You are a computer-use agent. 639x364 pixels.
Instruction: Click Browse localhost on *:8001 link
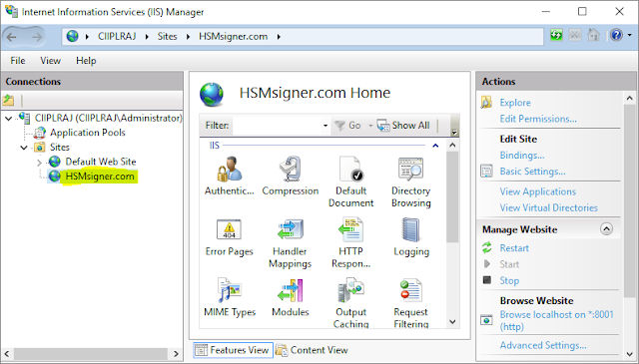(x=556, y=320)
